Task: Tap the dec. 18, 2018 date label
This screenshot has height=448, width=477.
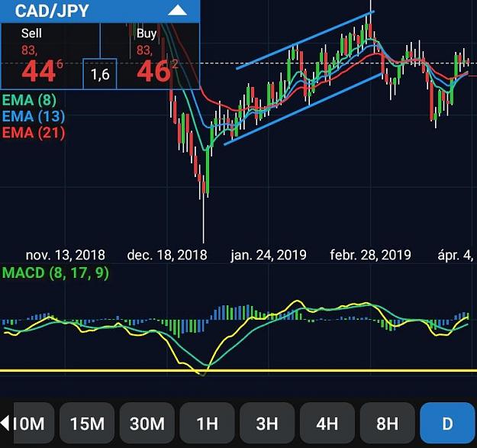Action: click(167, 255)
